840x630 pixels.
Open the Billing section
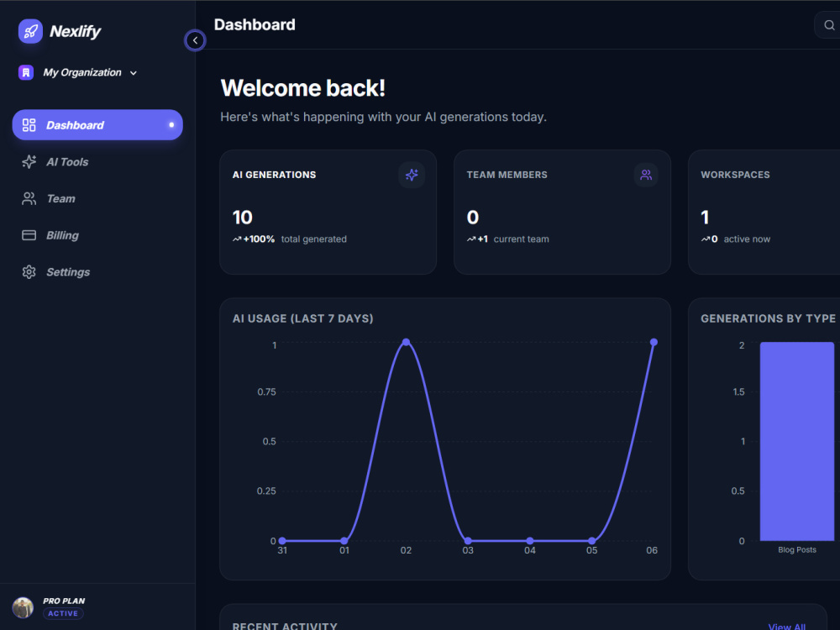pyautogui.click(x=97, y=235)
